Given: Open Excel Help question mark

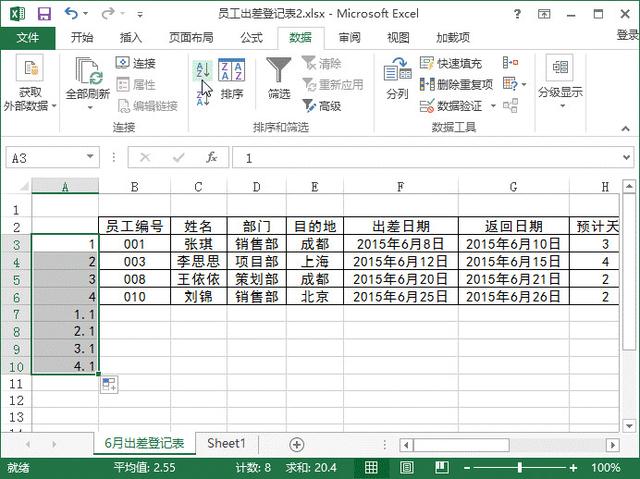Looking at the screenshot, I should click(517, 14).
